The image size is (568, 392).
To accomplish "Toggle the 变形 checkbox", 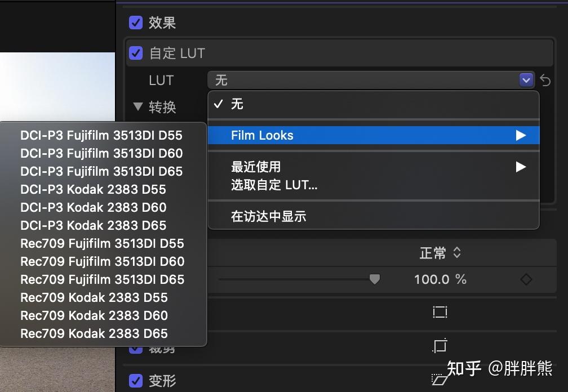I will coord(135,381).
